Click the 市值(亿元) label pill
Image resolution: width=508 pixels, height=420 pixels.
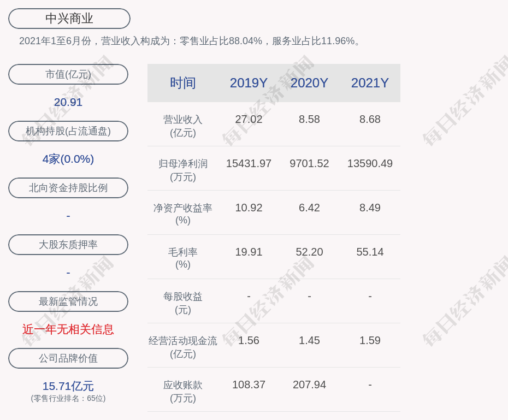68,74
